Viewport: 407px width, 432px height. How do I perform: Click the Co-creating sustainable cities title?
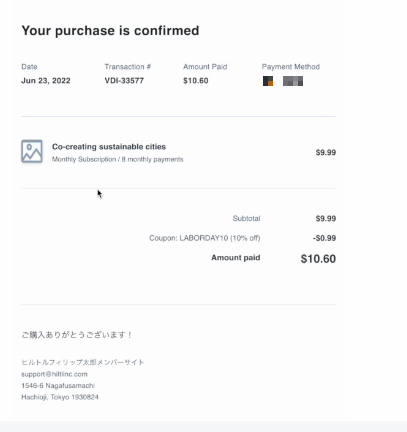tap(109, 147)
